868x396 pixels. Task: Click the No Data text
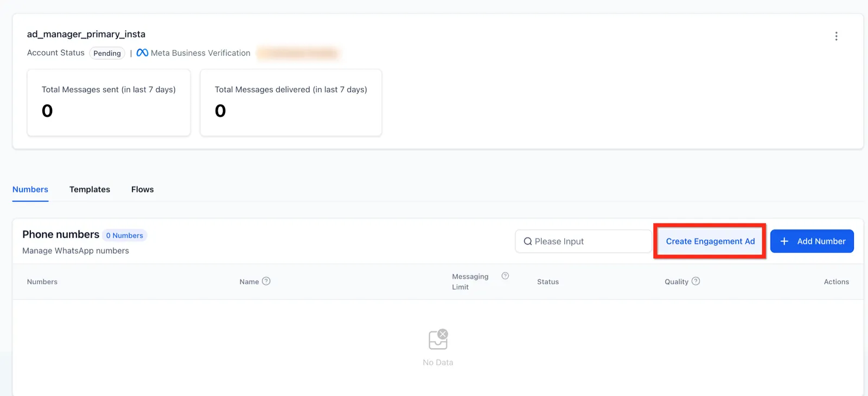pyautogui.click(x=438, y=362)
